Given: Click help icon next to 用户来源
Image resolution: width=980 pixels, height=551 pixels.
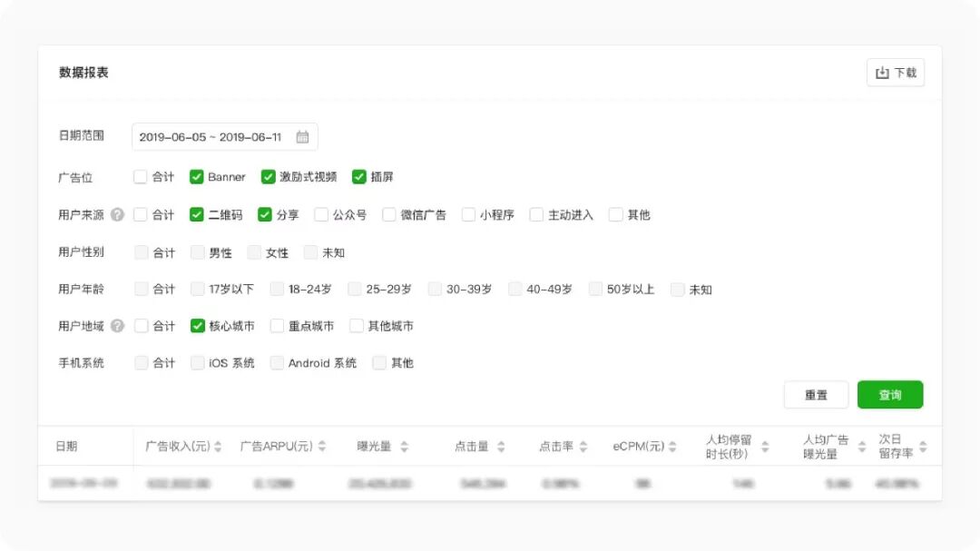Looking at the screenshot, I should (118, 215).
